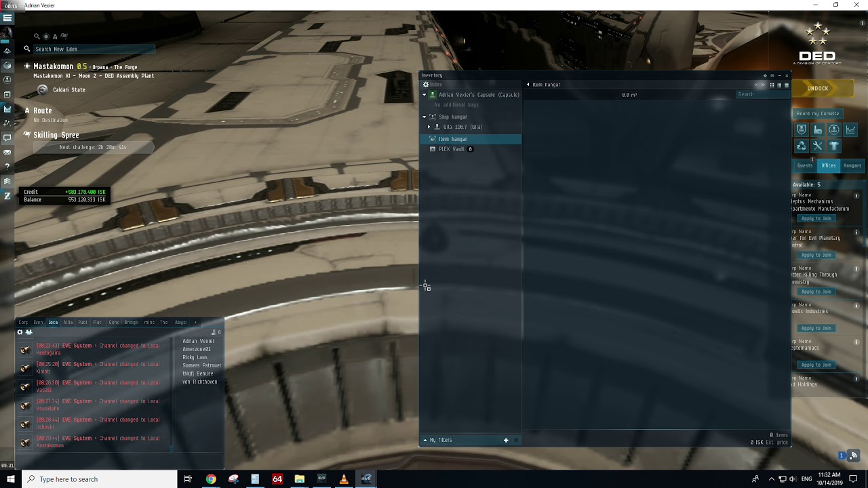Open the mail envelope icon in Neocom
The height and width of the screenshot is (488, 868).
[7, 152]
